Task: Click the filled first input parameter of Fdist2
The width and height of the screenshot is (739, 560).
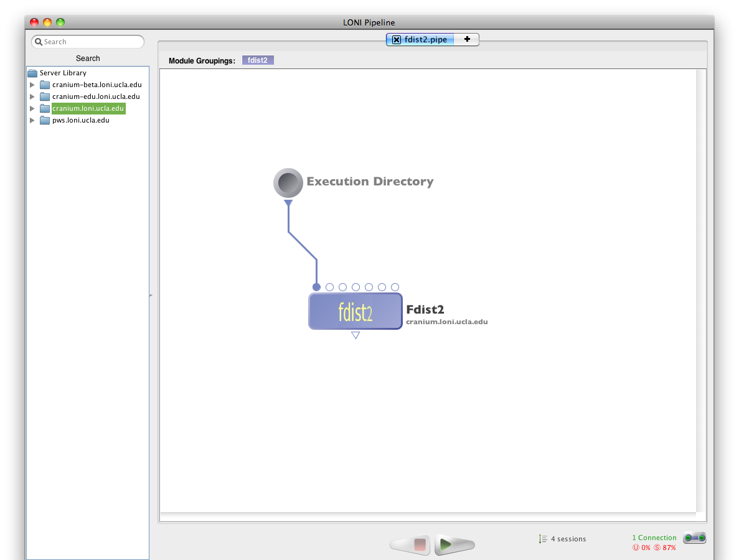Action: (316, 287)
